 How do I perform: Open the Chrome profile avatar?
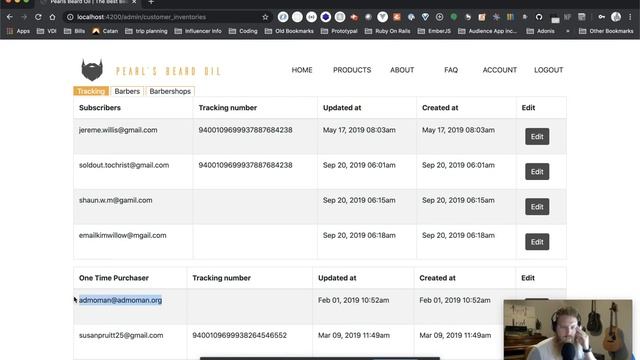[x=616, y=17]
